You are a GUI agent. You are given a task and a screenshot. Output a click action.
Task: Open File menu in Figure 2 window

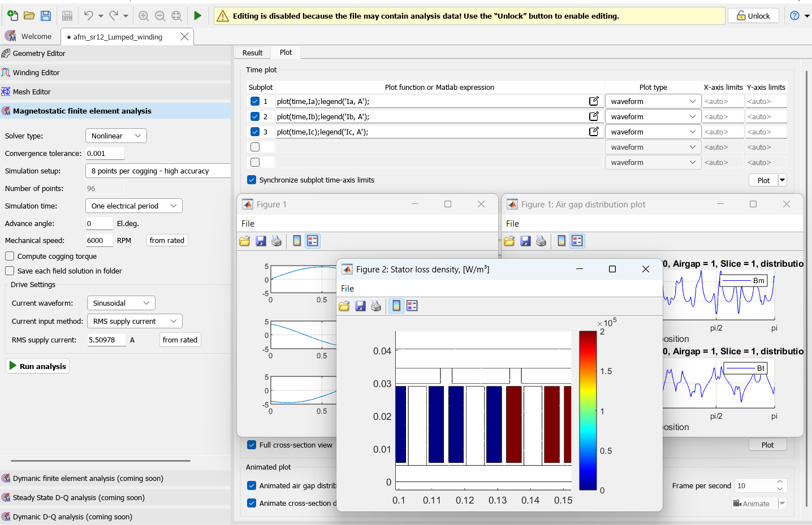(347, 288)
